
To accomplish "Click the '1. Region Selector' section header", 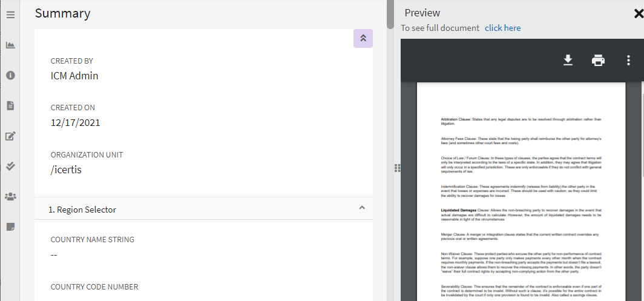I will [82, 210].
